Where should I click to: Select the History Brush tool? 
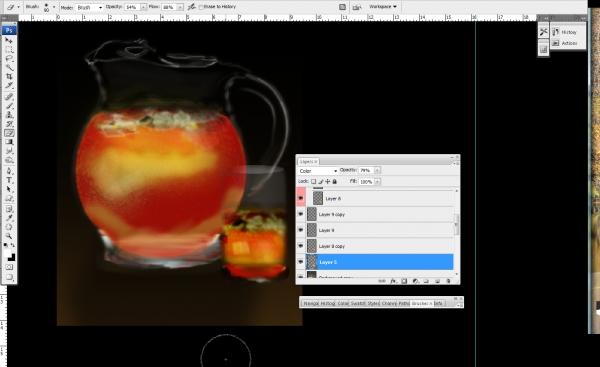(9, 124)
